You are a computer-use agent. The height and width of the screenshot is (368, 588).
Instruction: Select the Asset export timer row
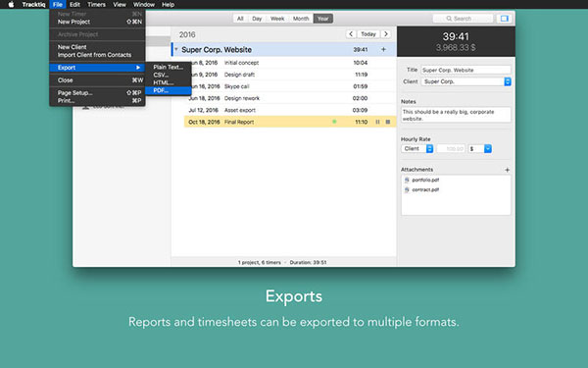[x=290, y=110]
